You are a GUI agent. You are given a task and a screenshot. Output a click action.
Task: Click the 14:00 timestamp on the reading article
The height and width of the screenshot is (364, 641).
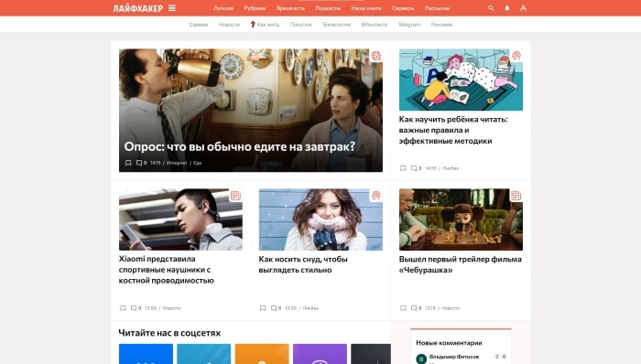[x=431, y=168]
